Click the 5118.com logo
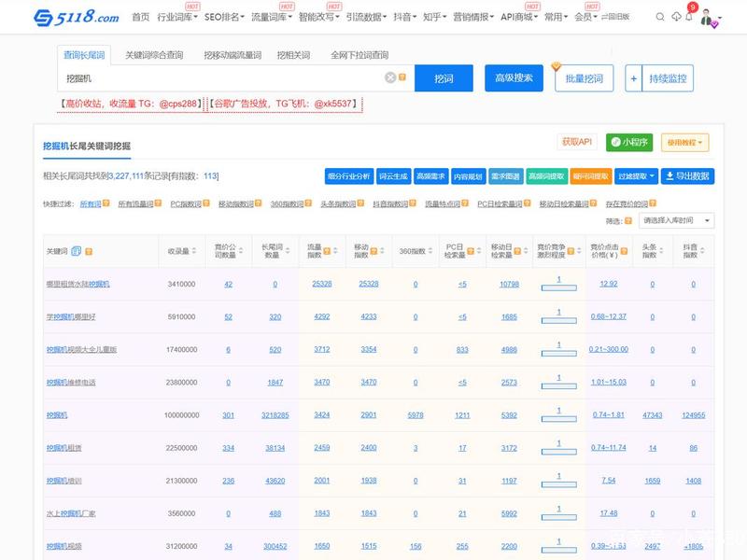747x560 pixels. point(77,17)
